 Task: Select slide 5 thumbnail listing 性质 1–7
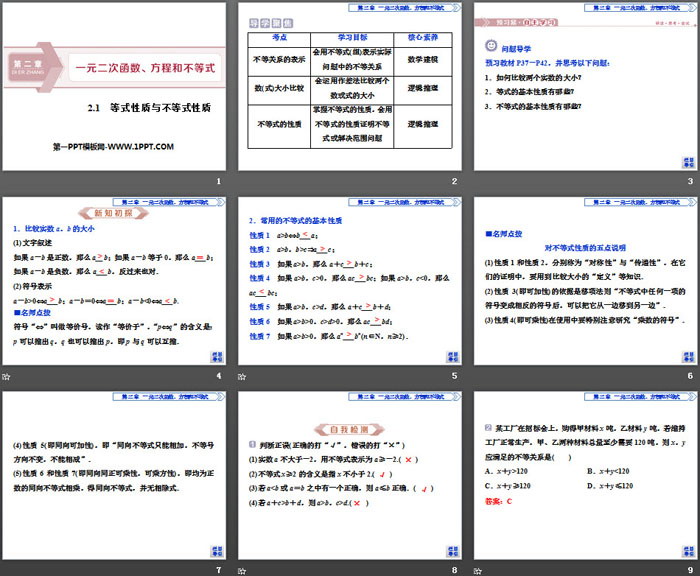(x=350, y=281)
